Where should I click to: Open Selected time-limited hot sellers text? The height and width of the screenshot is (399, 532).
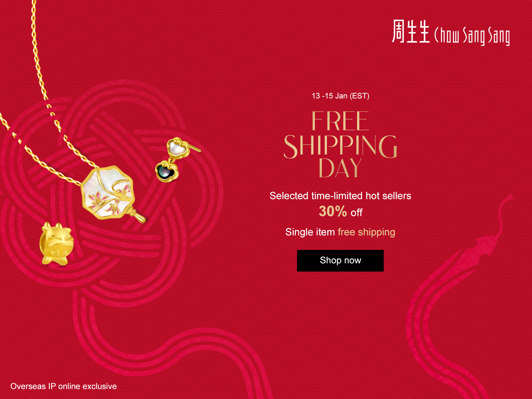(340, 196)
